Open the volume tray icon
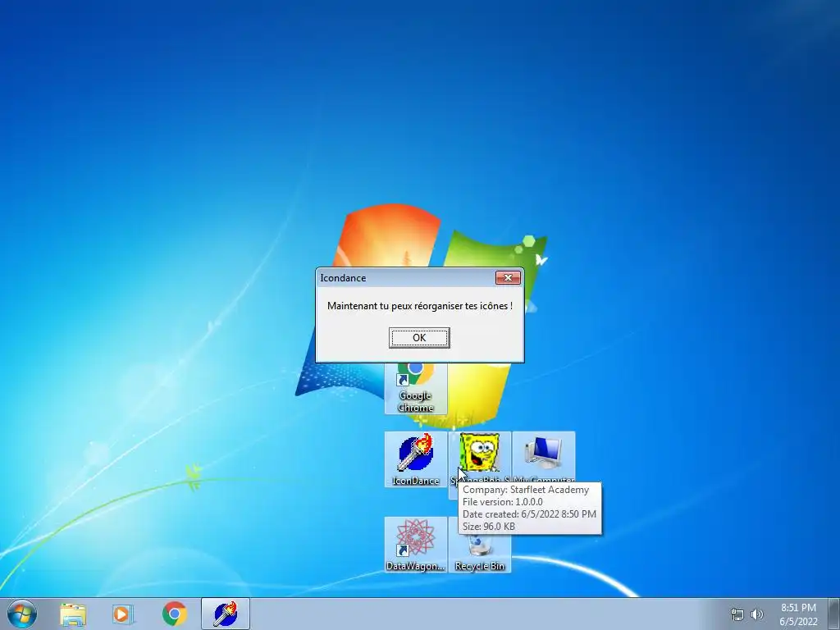840x630 pixels. click(x=757, y=614)
